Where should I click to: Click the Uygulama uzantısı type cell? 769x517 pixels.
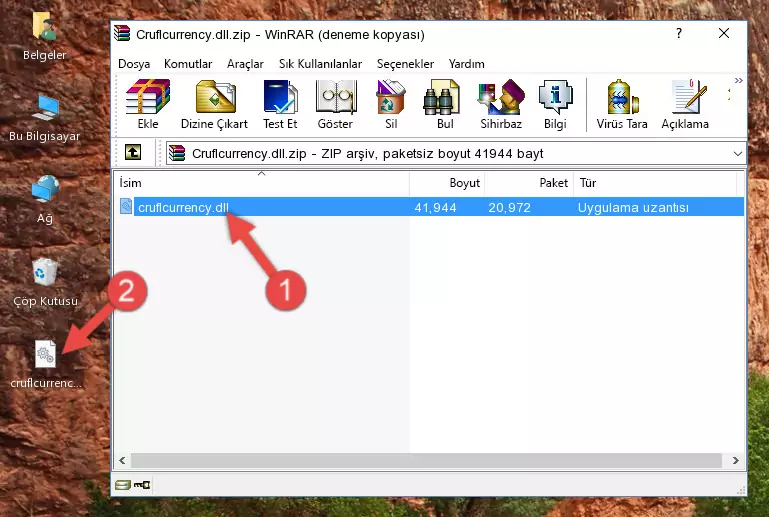point(633,207)
